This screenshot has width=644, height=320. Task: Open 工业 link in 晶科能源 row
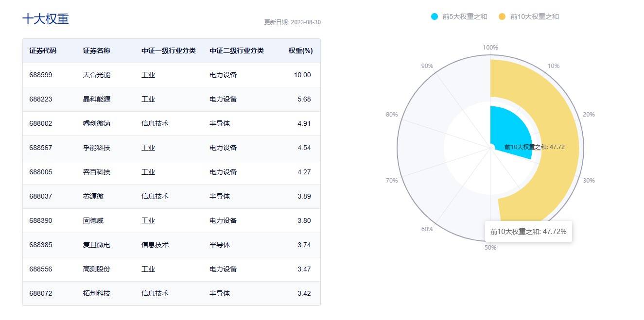click(148, 99)
